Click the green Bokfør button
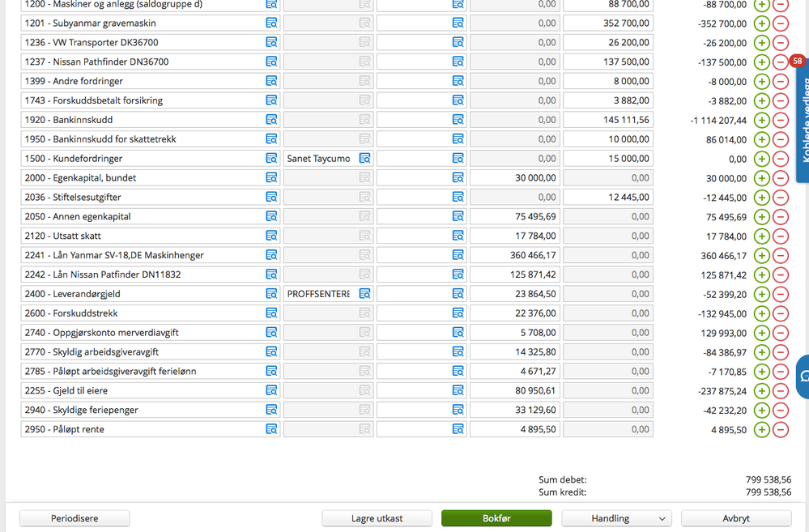The height and width of the screenshot is (532, 809). point(496,518)
